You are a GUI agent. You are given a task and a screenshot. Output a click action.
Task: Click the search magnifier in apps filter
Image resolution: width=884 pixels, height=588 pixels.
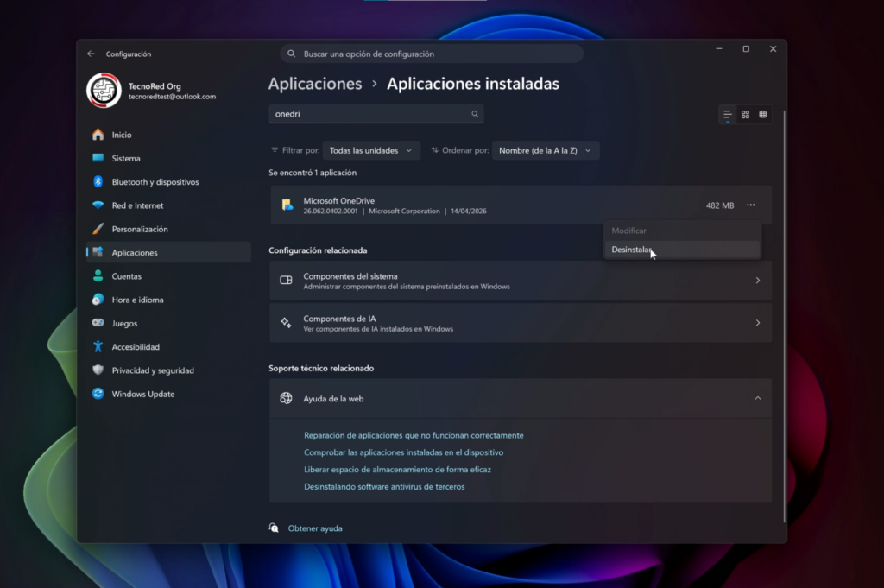pos(475,114)
